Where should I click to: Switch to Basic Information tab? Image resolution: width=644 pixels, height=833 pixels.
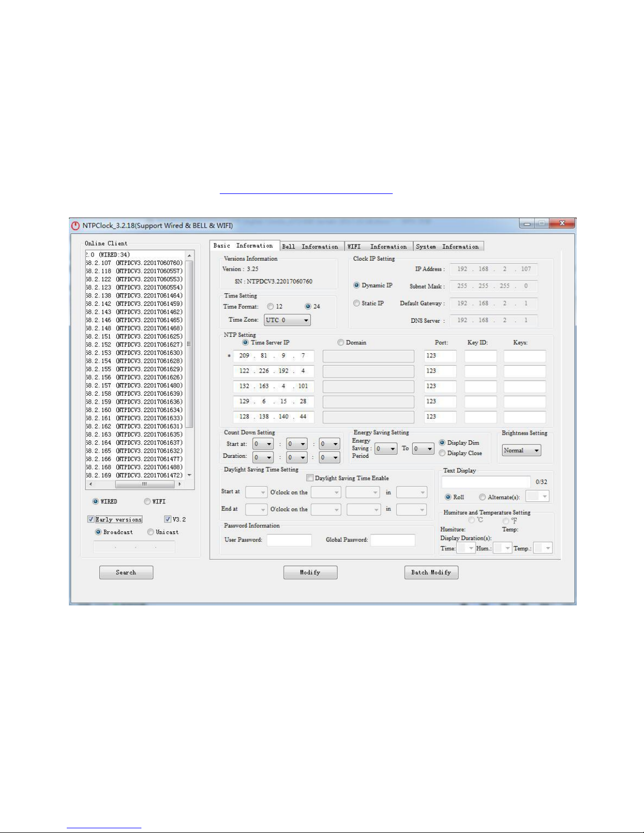pos(244,245)
